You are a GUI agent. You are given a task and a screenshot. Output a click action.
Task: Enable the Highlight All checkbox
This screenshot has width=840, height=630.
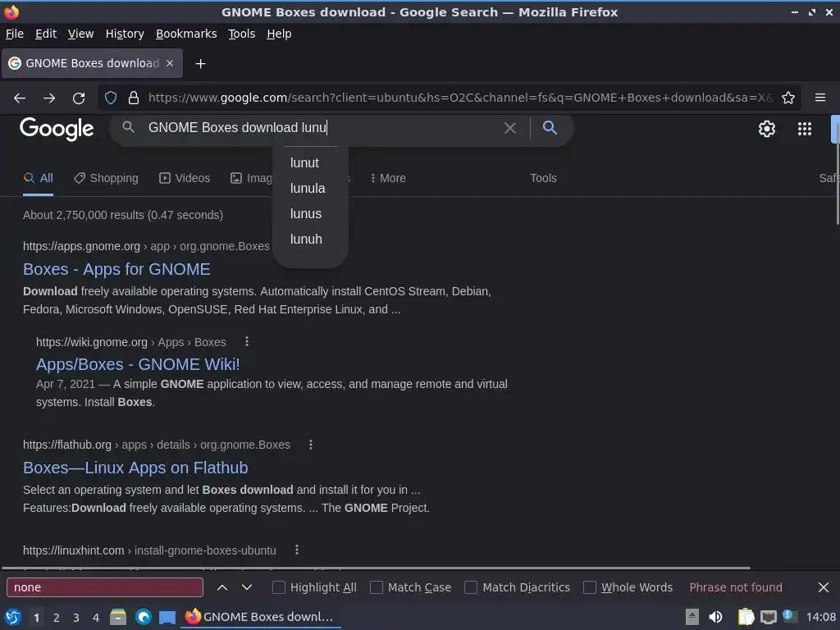(x=279, y=587)
